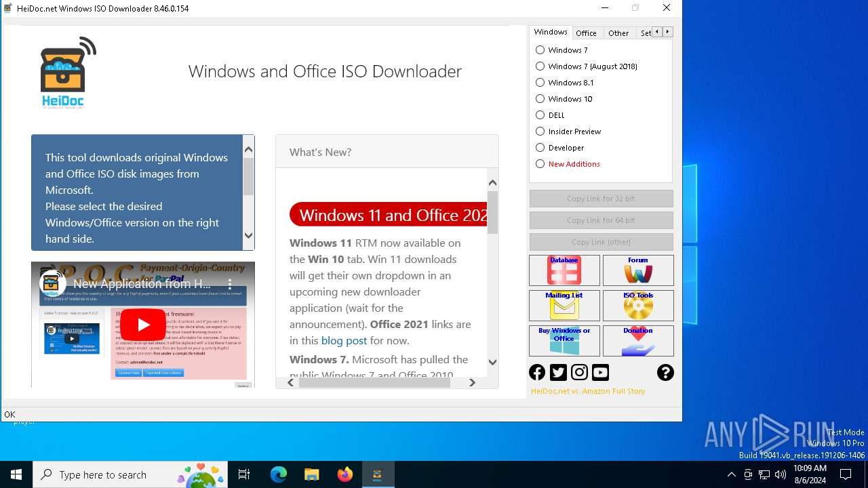This screenshot has height=488, width=868.
Task: Select the Developer radio button
Action: tap(540, 147)
